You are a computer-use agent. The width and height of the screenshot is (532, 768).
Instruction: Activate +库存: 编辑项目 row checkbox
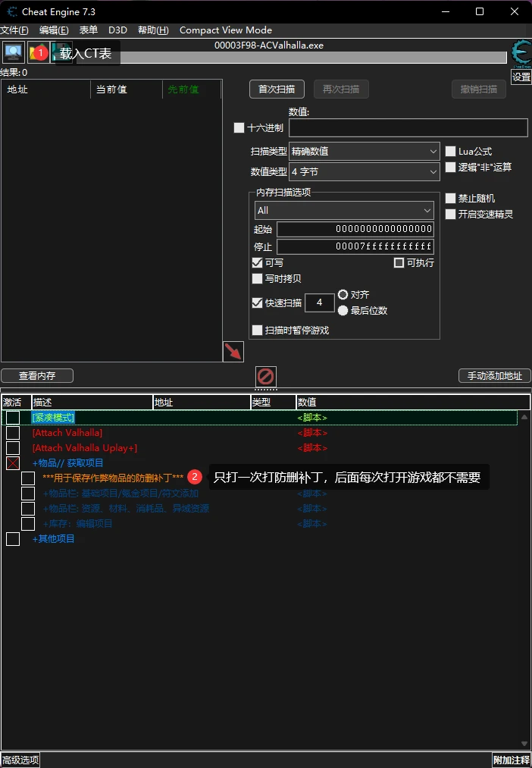(28, 524)
